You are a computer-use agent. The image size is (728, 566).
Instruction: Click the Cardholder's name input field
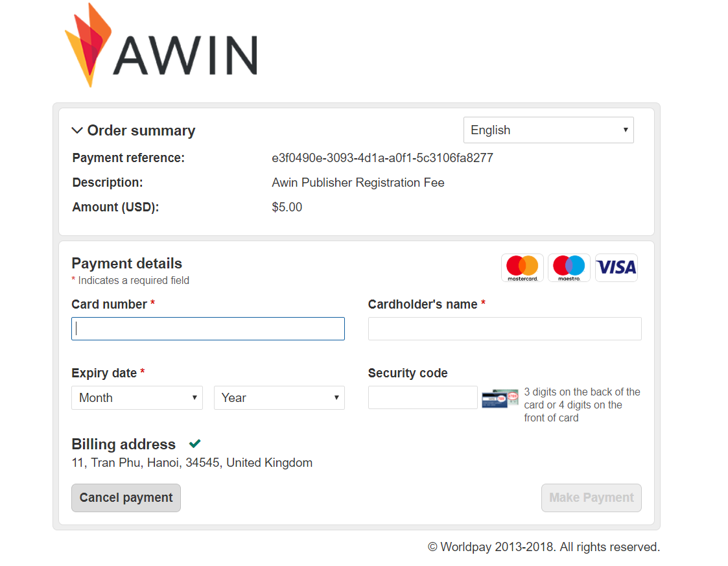click(505, 329)
